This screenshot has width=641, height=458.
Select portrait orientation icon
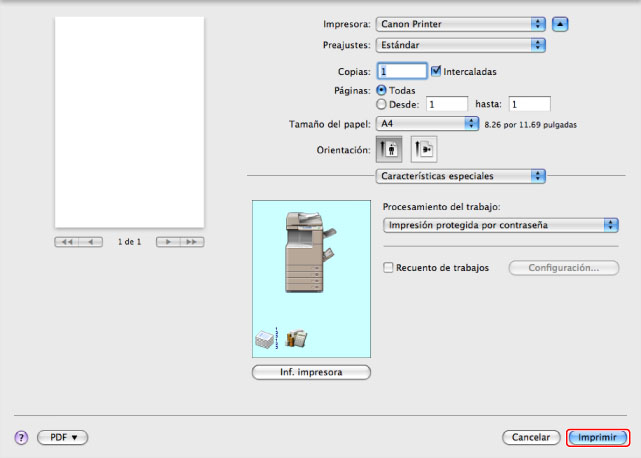(x=388, y=149)
